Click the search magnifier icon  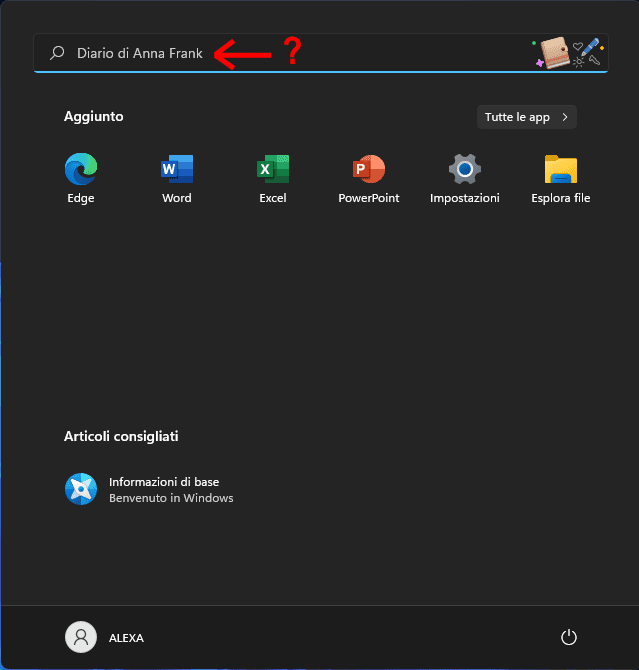pyautogui.click(x=57, y=53)
